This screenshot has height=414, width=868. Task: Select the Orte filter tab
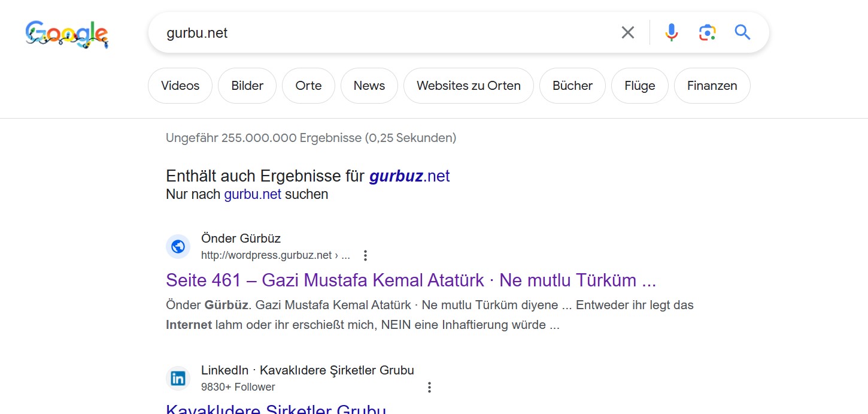coord(308,86)
